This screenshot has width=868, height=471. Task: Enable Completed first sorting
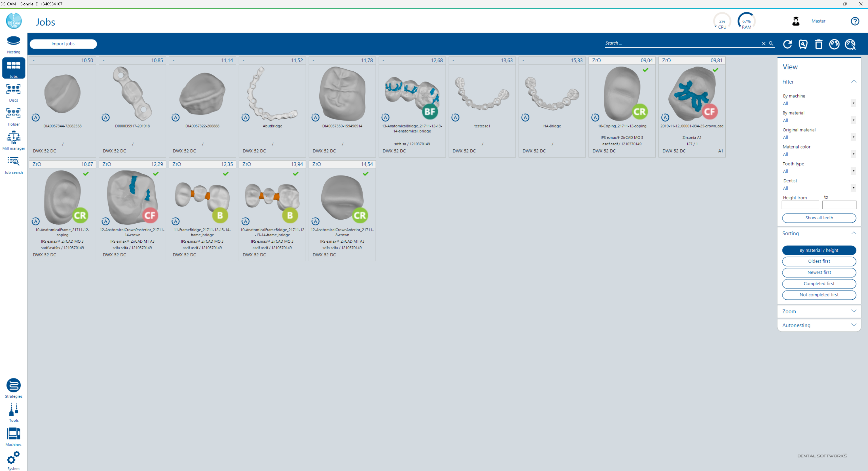pos(819,284)
